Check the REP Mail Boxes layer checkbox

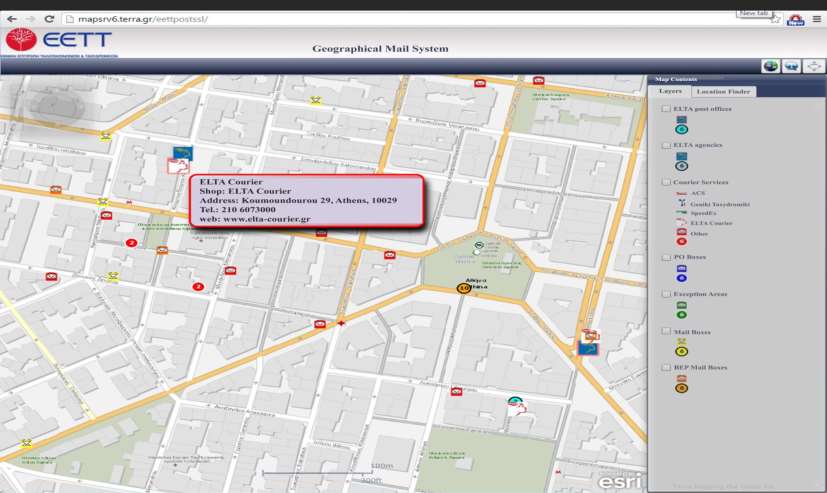(x=666, y=368)
